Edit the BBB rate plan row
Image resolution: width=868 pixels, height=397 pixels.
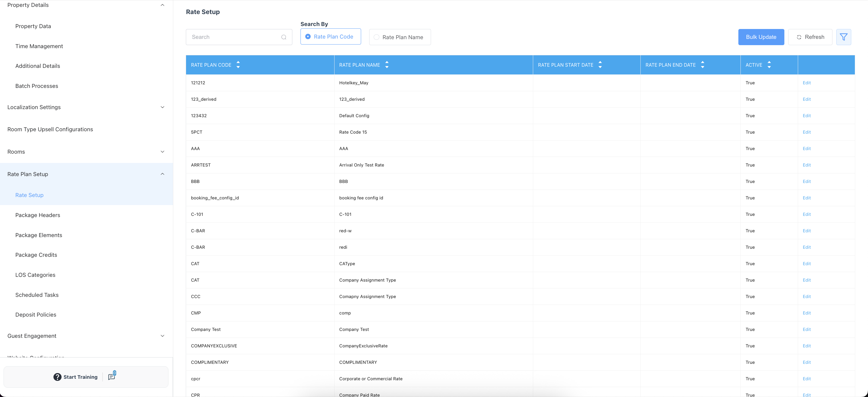[806, 181]
